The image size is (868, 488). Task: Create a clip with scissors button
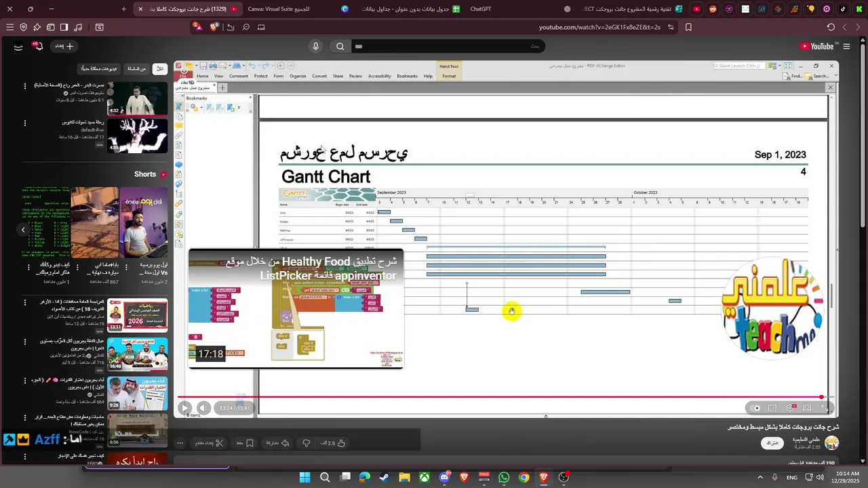(210, 443)
